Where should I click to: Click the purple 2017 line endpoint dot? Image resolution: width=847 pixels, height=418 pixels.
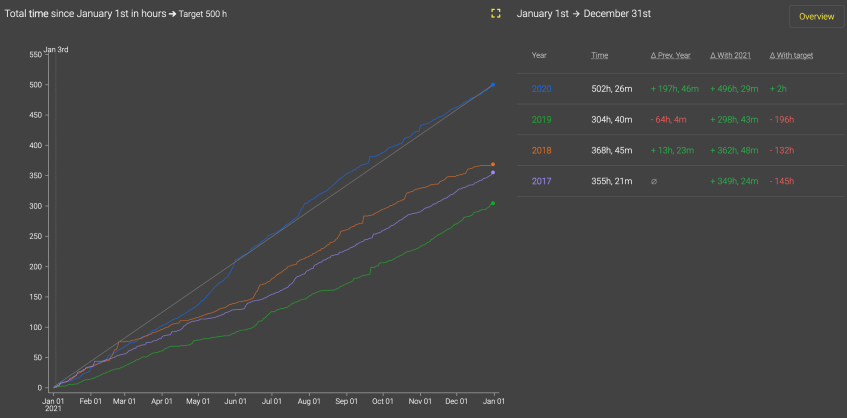point(493,173)
